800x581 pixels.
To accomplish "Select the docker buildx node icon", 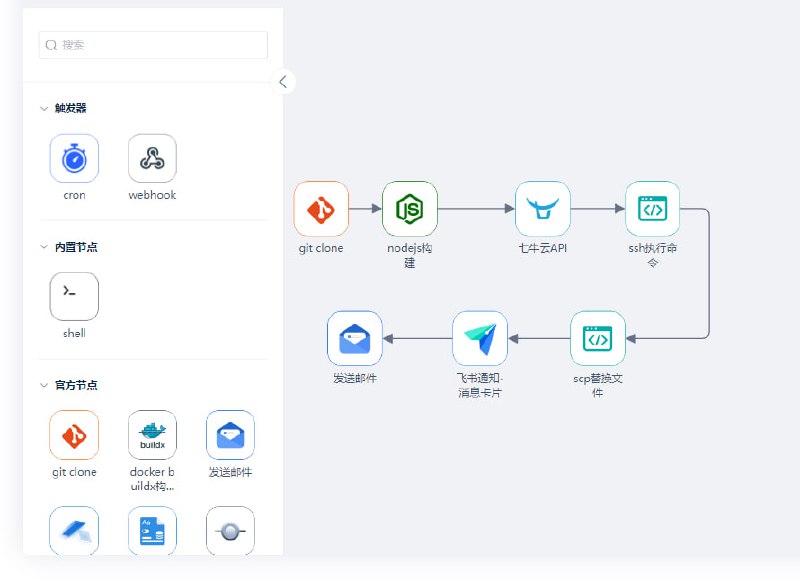I will point(151,434).
